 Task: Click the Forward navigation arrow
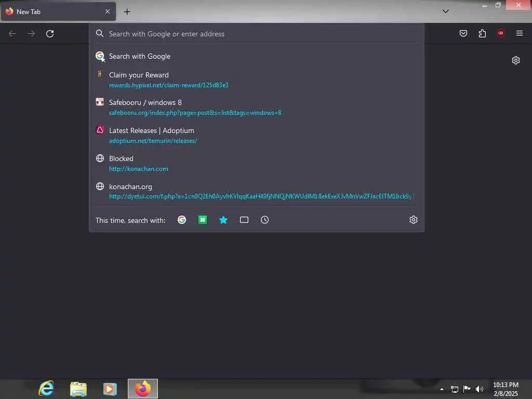[31, 34]
